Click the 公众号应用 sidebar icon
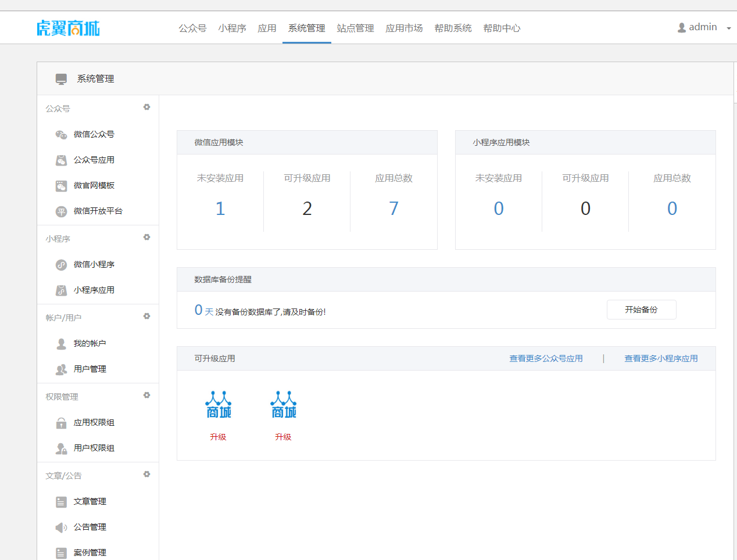Viewport: 737px width, 560px height. pos(61,160)
